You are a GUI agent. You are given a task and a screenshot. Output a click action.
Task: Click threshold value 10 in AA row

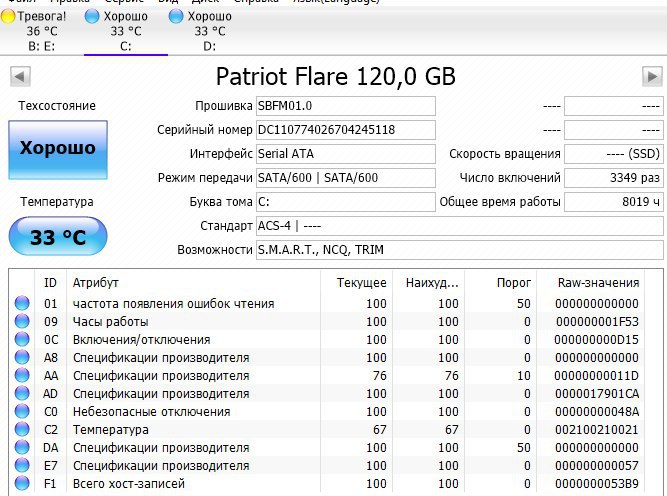coord(524,376)
